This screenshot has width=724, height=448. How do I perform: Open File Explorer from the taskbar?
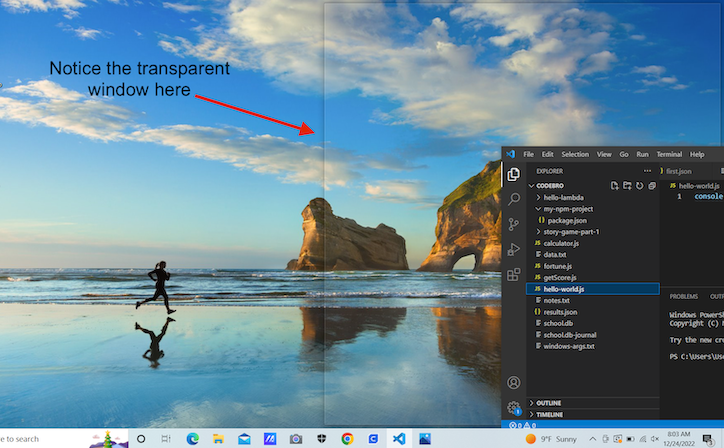(218, 438)
